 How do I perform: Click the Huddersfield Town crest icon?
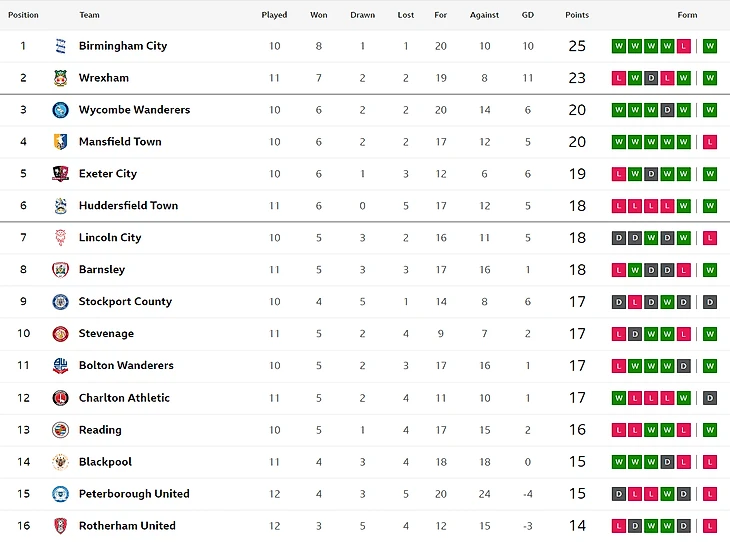coord(59,206)
